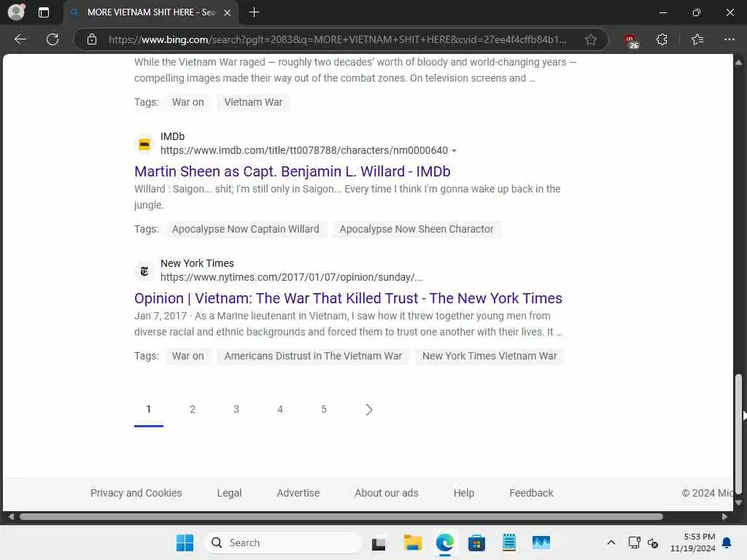The image size is (747, 560).
Task: Click the IMDb favicon
Action: tap(144, 144)
